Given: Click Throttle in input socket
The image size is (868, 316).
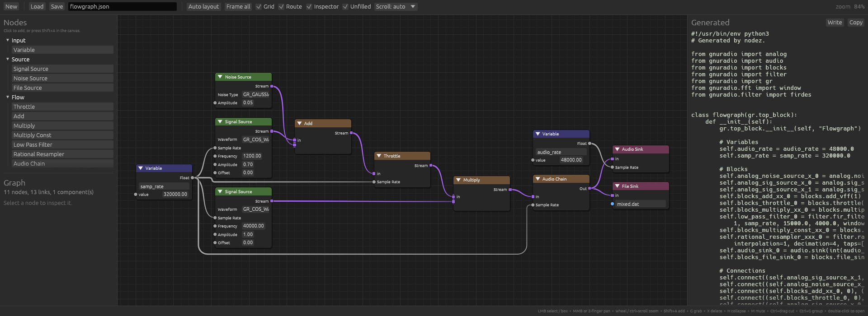Looking at the screenshot, I should tap(374, 174).
